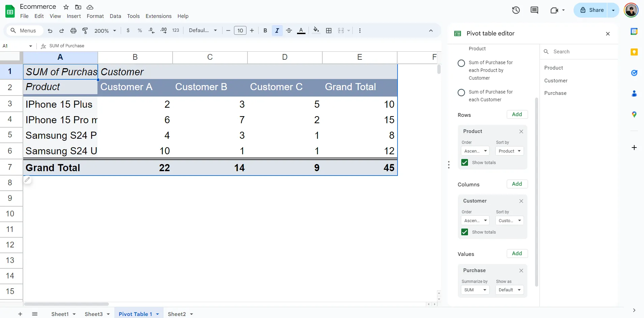Switch to Sheet3 tab
The height and width of the screenshot is (318, 644).
tap(94, 314)
